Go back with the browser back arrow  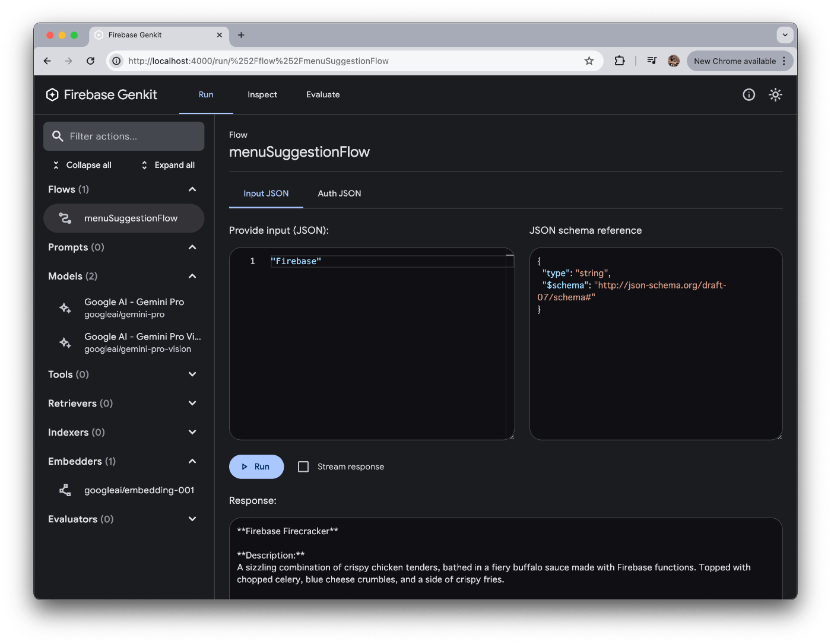tap(47, 61)
